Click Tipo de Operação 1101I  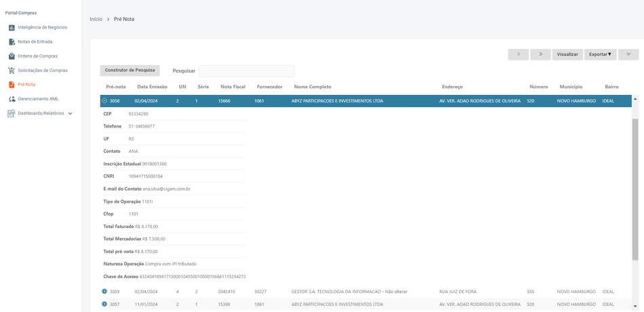(x=148, y=201)
